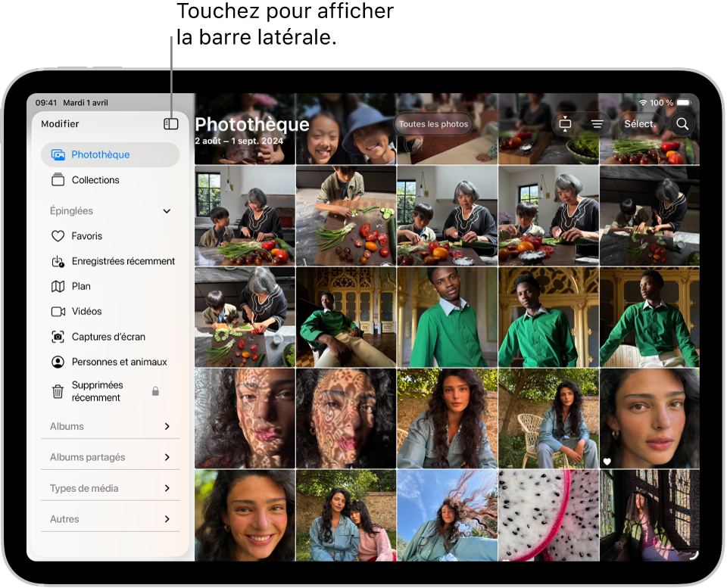Viewport: 727px width, 588px height.
Task: Click the aspect ratio view icon
Action: pyautogui.click(x=565, y=123)
